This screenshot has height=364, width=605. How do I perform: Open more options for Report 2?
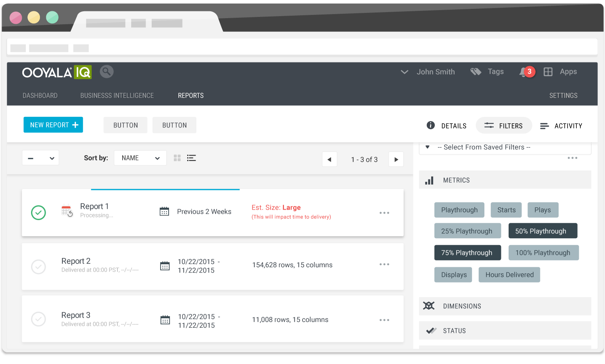[384, 264]
